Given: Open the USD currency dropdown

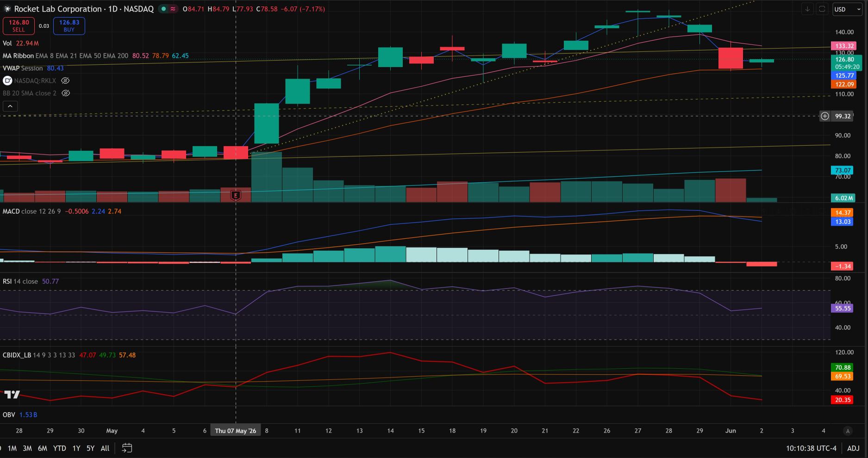Looking at the screenshot, I should (x=848, y=9).
